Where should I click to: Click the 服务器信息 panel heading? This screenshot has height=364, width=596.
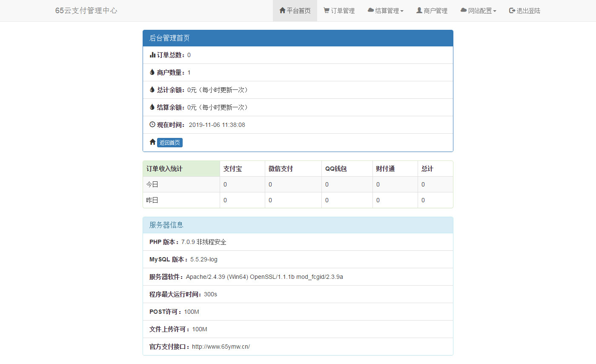coord(298,225)
